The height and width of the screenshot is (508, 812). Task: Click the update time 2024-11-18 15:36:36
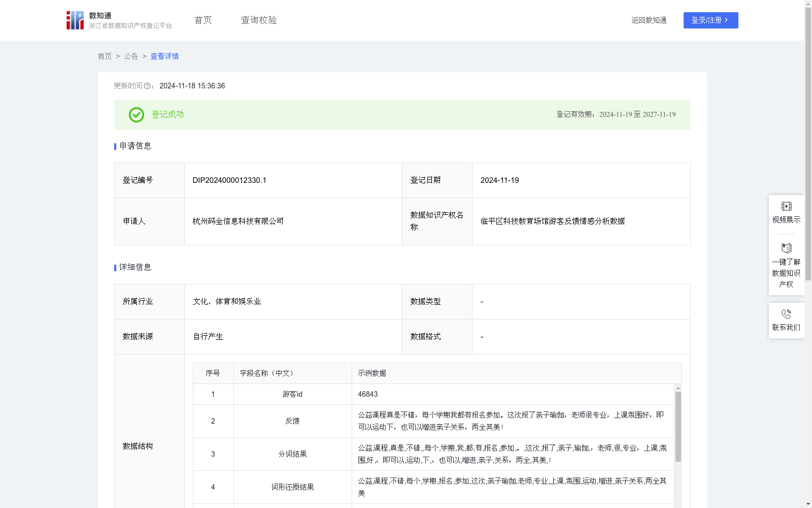(192, 86)
